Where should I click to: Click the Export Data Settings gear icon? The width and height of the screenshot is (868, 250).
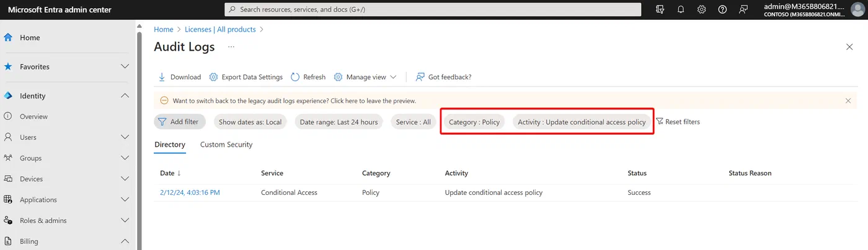pos(213,77)
